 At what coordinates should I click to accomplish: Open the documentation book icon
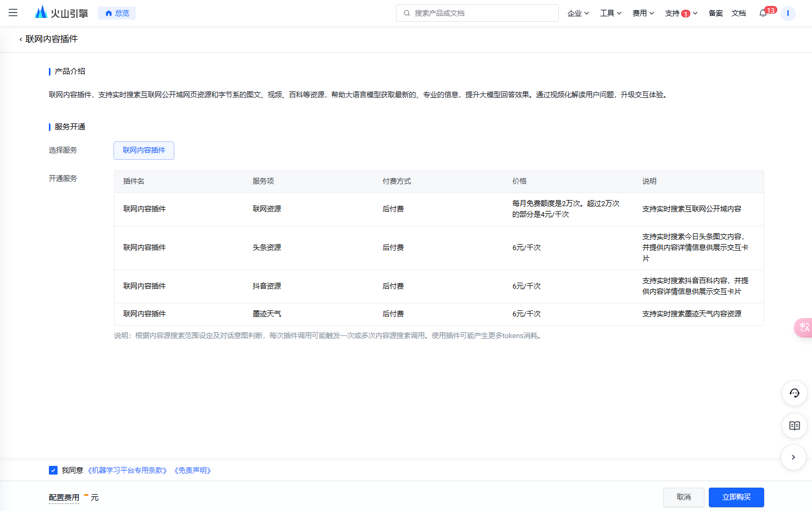794,426
